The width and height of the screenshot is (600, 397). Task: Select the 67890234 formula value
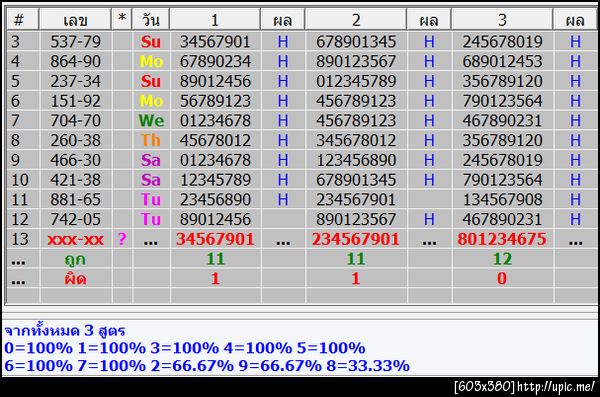pos(215,61)
